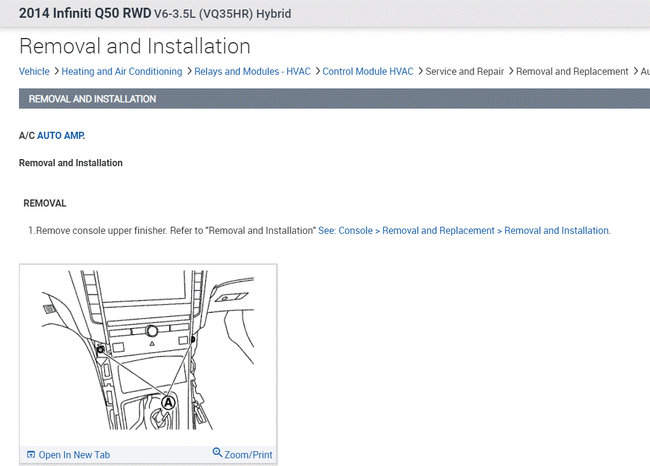Go to Heating and Air Conditioning breadcrumb
650x466 pixels.
[122, 71]
